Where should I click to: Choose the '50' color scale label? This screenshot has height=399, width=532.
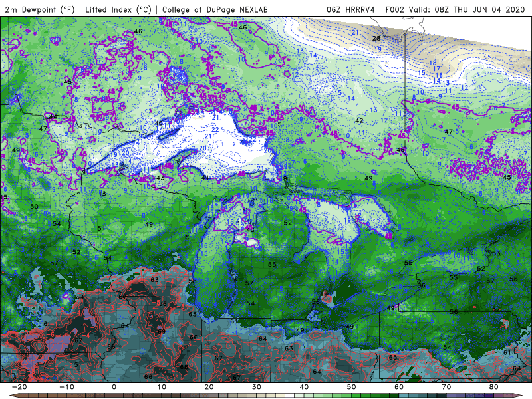coord(352,387)
